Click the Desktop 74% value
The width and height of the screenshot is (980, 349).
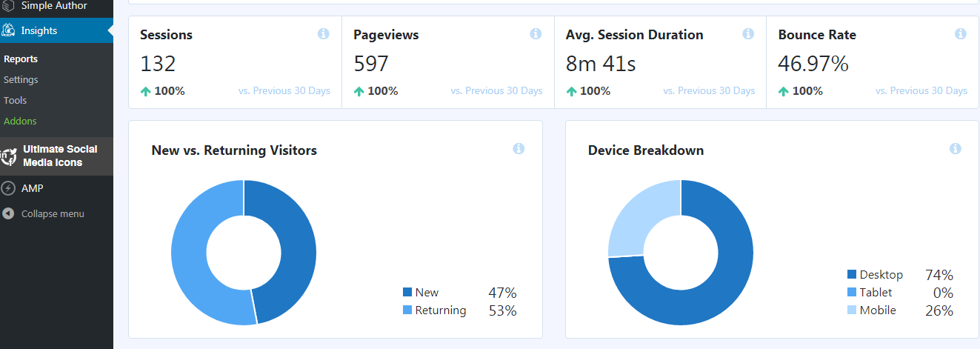click(939, 275)
